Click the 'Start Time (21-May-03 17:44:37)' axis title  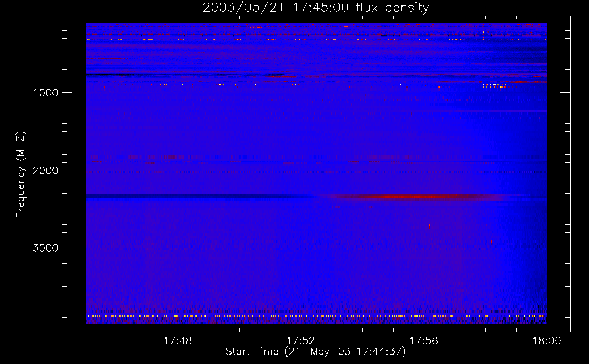(316, 352)
